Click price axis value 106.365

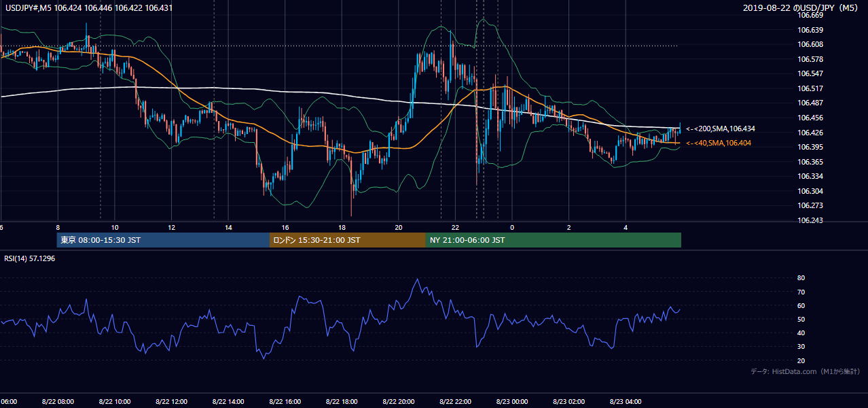click(810, 162)
